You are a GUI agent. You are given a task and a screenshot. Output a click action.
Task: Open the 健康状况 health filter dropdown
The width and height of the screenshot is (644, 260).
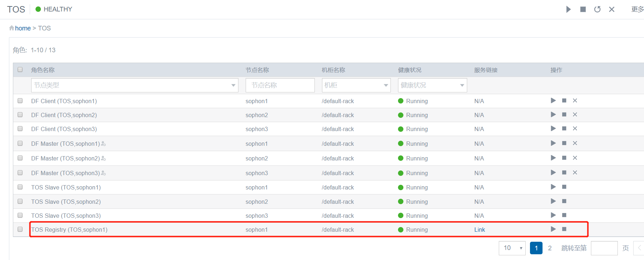coord(432,85)
